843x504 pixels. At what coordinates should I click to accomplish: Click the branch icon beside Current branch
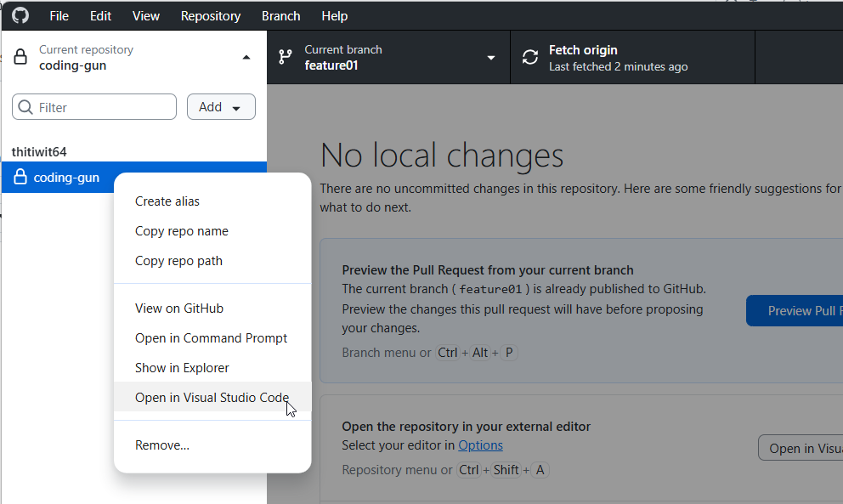[286, 57]
